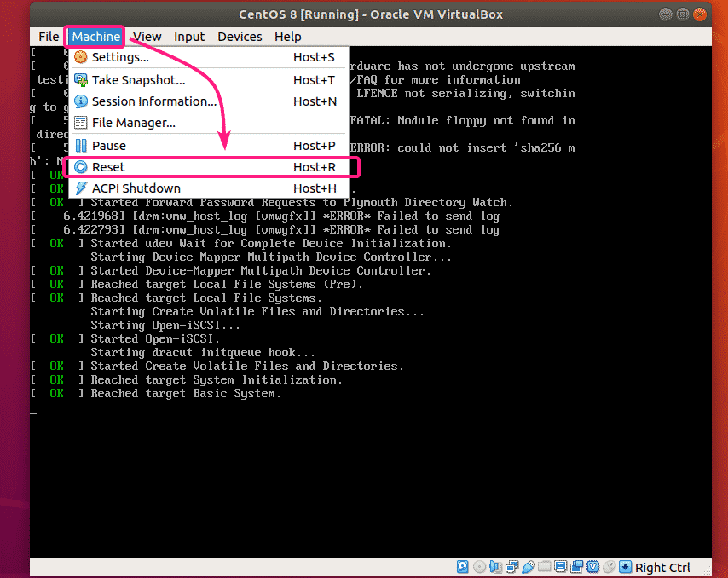The height and width of the screenshot is (578, 728).
Task: Click Host+R shortcut text
Action: coord(315,167)
